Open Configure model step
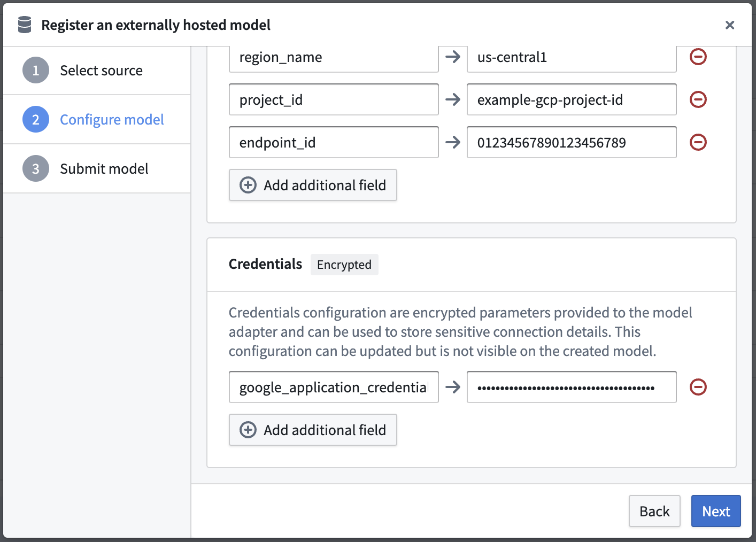Screen dimensions: 756x542 pos(97,120)
